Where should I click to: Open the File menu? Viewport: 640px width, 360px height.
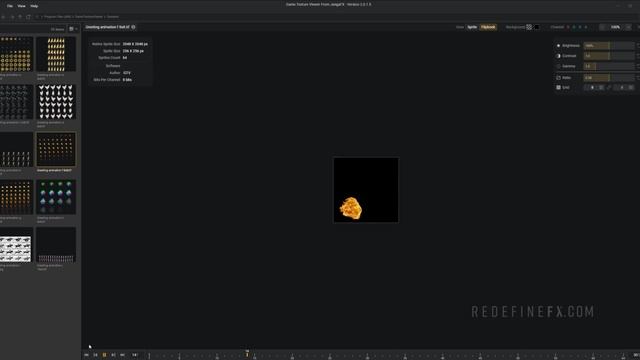coord(10,6)
